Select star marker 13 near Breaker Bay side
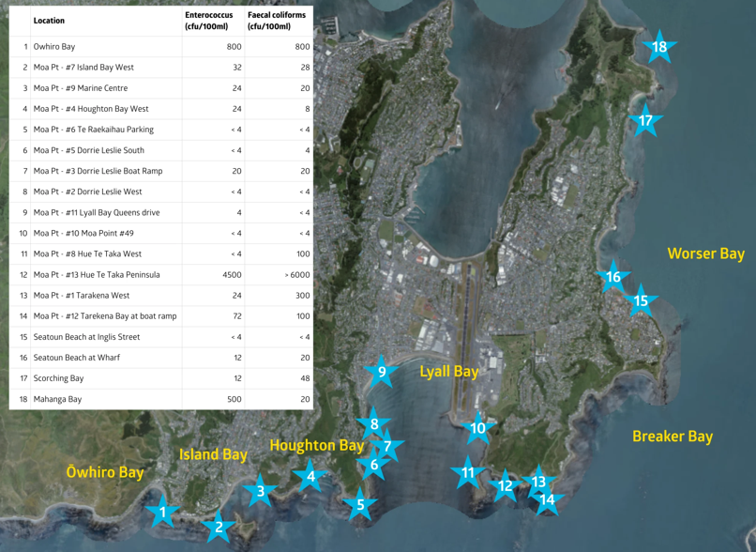Screen dimensions: 756x552 click(x=537, y=482)
